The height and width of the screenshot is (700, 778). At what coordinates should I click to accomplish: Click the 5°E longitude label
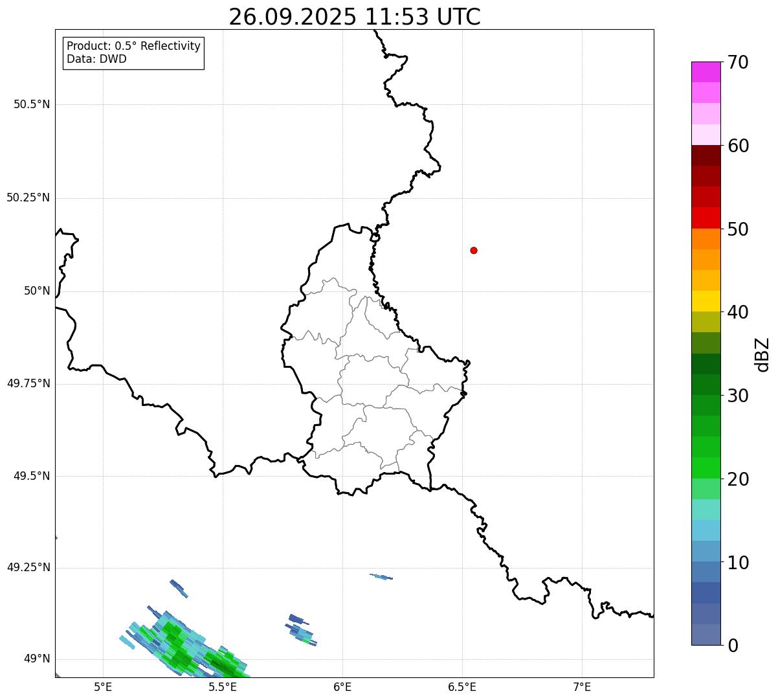[x=103, y=686]
